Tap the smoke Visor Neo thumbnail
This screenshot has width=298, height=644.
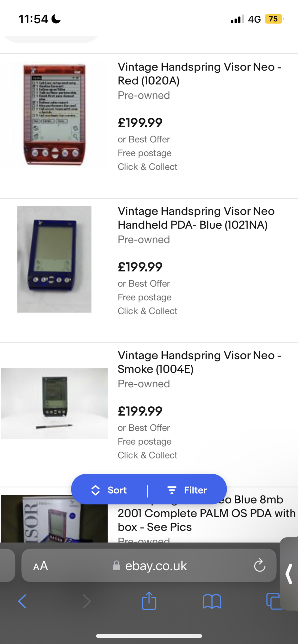(54, 403)
